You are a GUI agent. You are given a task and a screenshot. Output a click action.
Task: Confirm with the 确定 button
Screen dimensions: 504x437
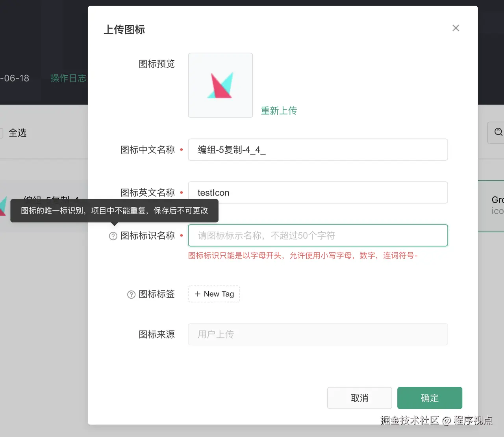click(430, 398)
